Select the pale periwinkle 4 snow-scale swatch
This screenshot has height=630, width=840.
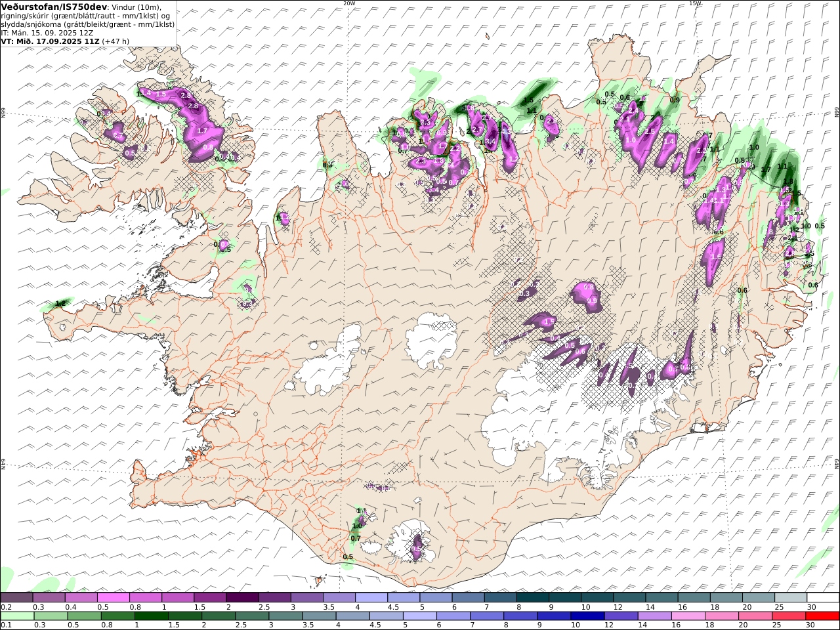371,598
